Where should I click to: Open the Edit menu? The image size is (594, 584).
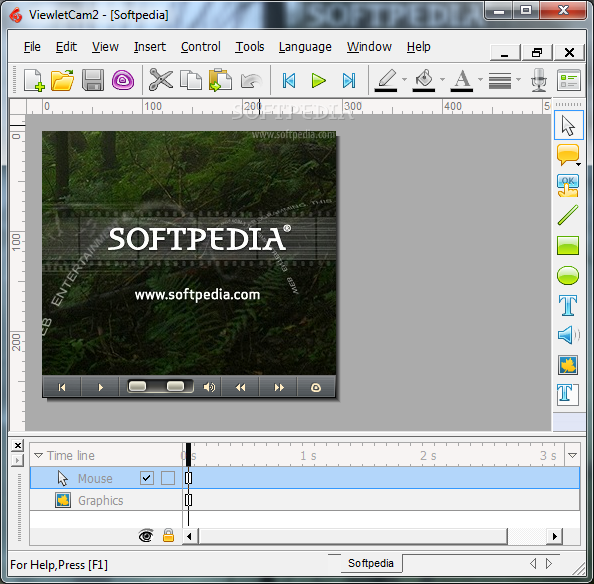[66, 47]
